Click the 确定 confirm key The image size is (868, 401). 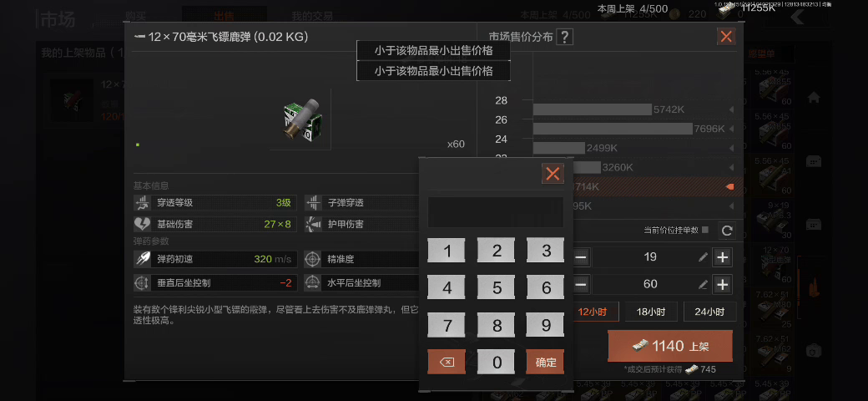546,362
